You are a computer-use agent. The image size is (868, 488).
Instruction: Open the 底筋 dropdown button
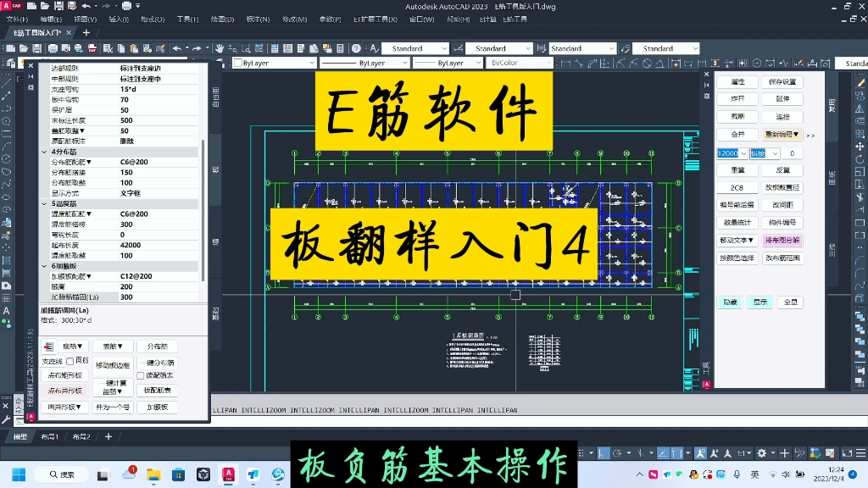[72, 347]
